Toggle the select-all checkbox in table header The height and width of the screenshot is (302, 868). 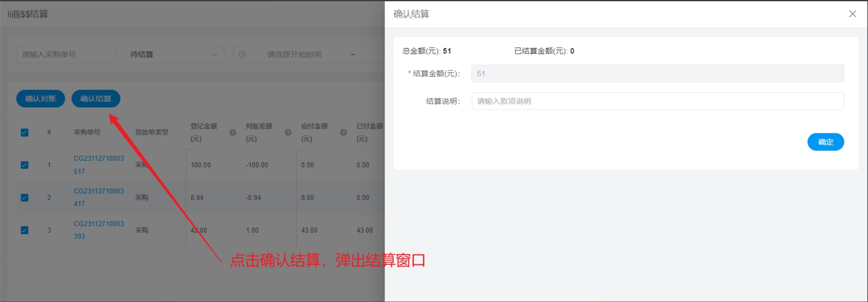point(24,132)
